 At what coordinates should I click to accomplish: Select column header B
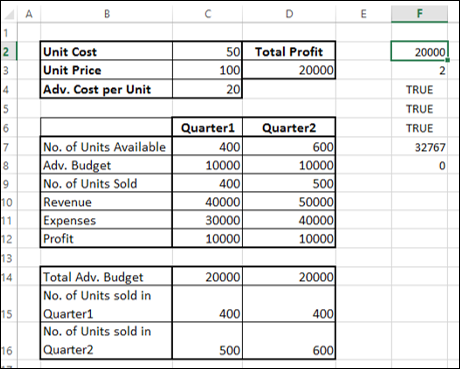107,14
